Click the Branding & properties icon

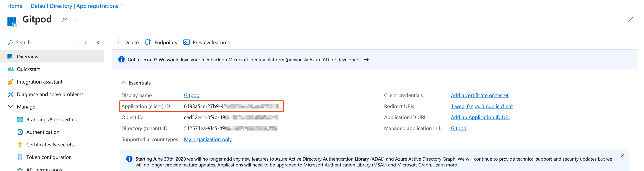click(20, 120)
